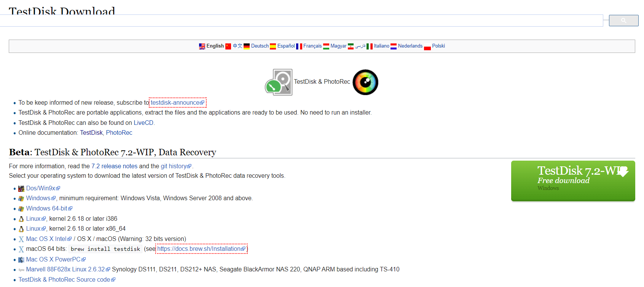
Task: Click the X icon beside macOS 64 bits
Action: [21, 249]
